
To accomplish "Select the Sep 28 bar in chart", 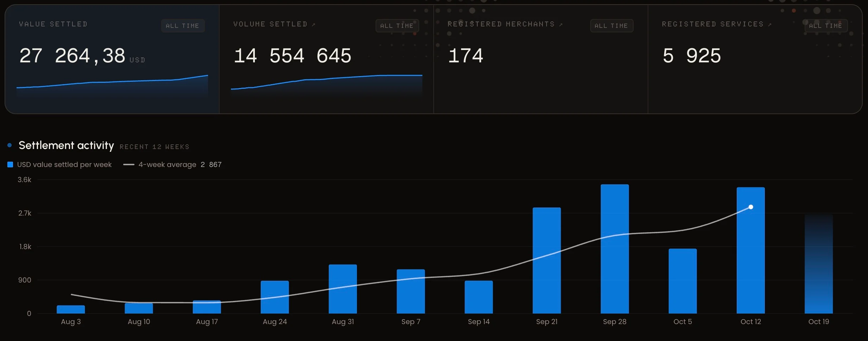I will tap(615, 249).
